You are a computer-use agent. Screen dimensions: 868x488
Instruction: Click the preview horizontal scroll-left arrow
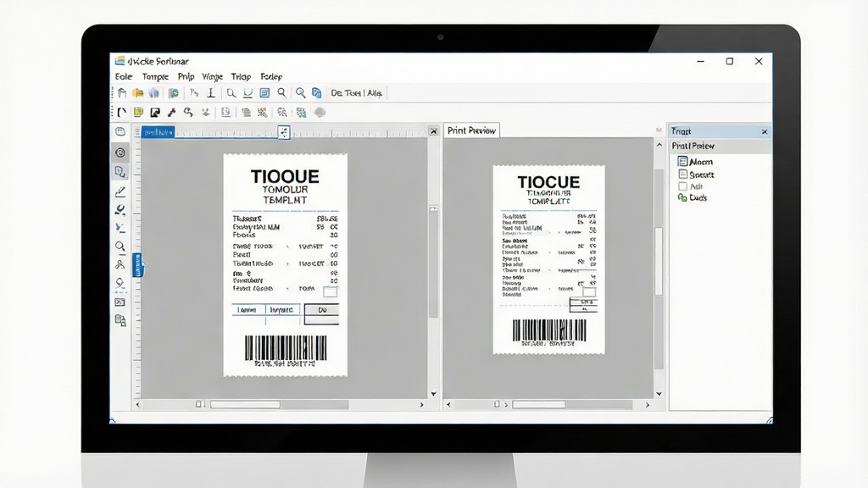coord(448,405)
